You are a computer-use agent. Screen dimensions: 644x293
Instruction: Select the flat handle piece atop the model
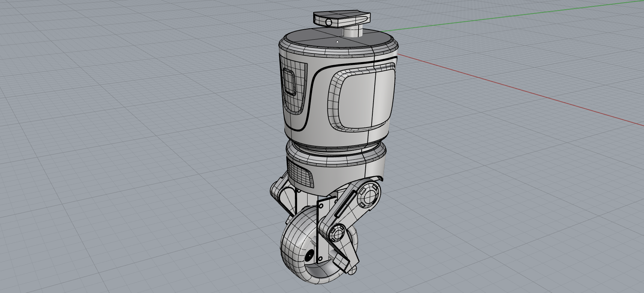click(x=342, y=19)
